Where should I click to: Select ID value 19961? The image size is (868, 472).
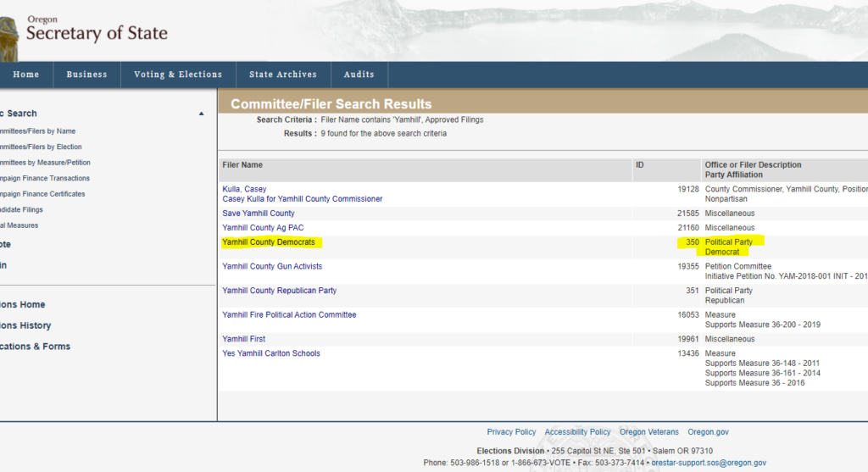(x=688, y=339)
